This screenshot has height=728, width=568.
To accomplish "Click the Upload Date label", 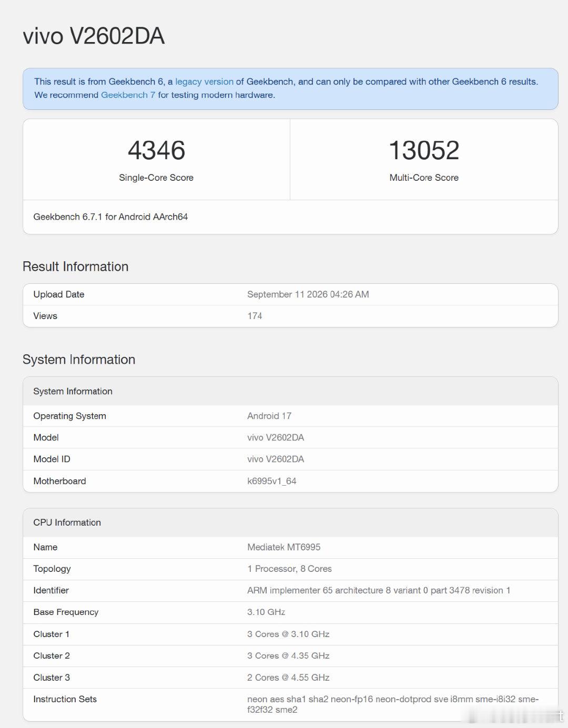I will (59, 294).
